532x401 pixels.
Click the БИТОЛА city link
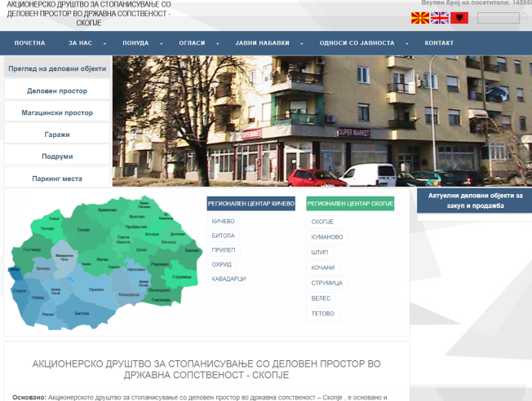(x=223, y=236)
